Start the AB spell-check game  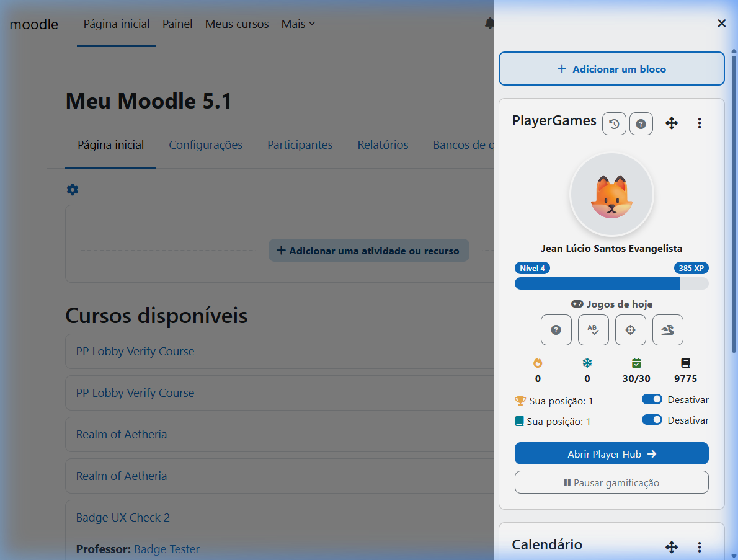click(x=593, y=330)
